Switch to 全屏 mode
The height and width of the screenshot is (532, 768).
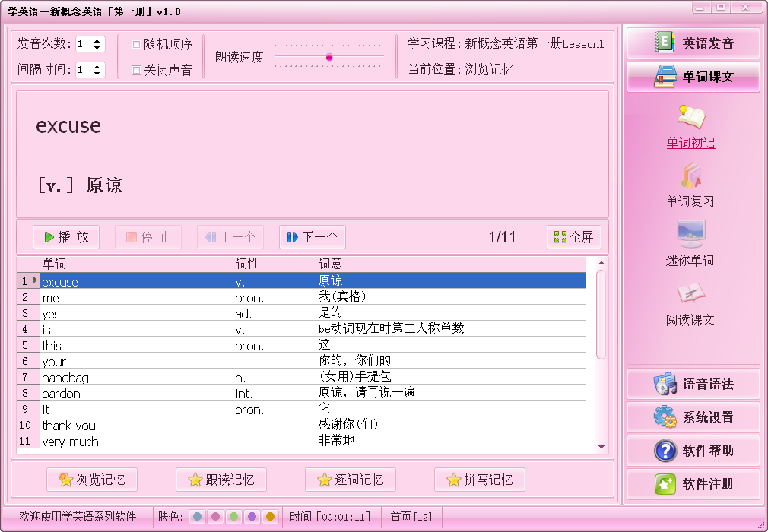pyautogui.click(x=573, y=237)
